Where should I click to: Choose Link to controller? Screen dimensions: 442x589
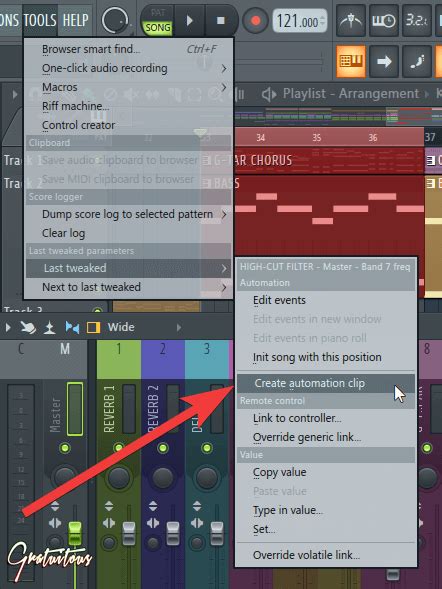coord(326,418)
